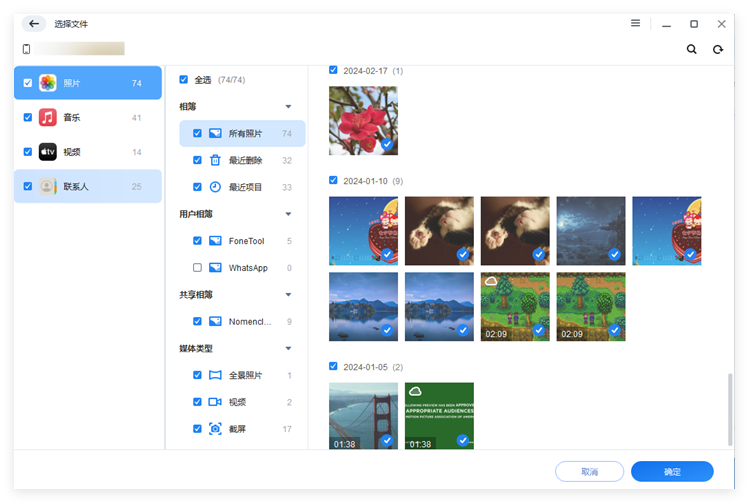The image size is (749, 503).
Task: Collapse the 用户相簿 section arrow
Action: pyautogui.click(x=288, y=214)
